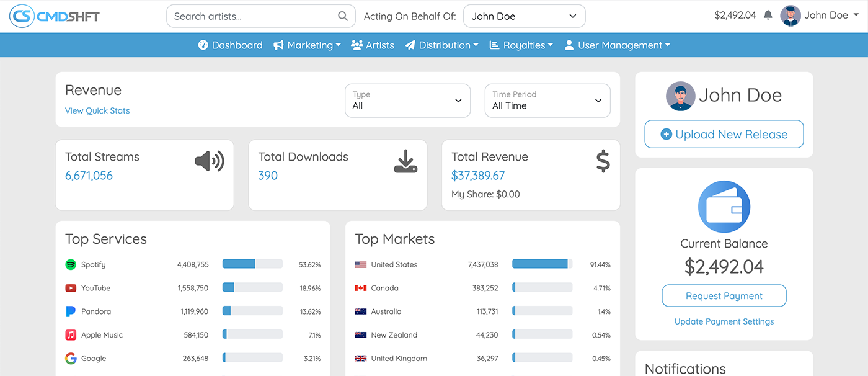Screen dimensions: 868x376
Task: Click the United States streams progress bar
Action: [x=542, y=263]
